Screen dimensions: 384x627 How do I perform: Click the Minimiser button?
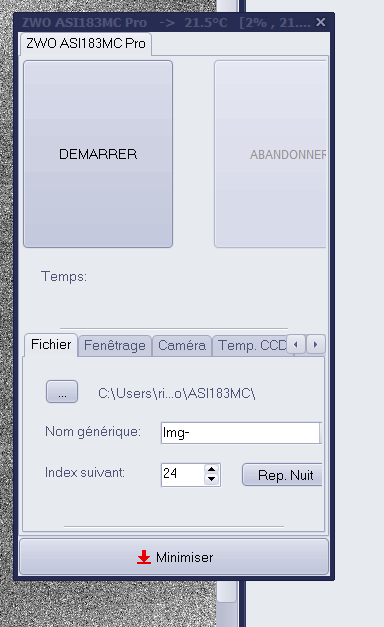(174, 557)
